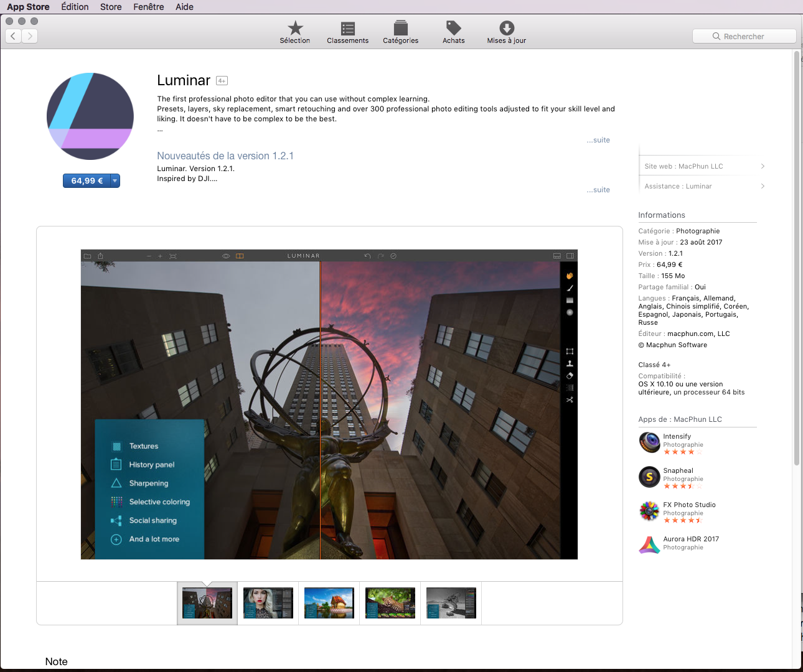The image size is (803, 672).
Task: Click Intensify star rating
Action: tap(683, 452)
